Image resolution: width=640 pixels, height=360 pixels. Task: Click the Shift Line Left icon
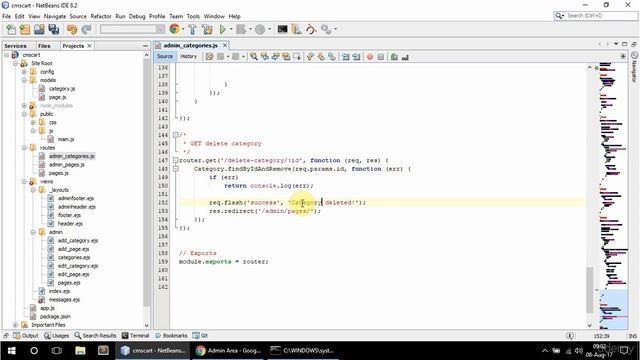click(346, 57)
